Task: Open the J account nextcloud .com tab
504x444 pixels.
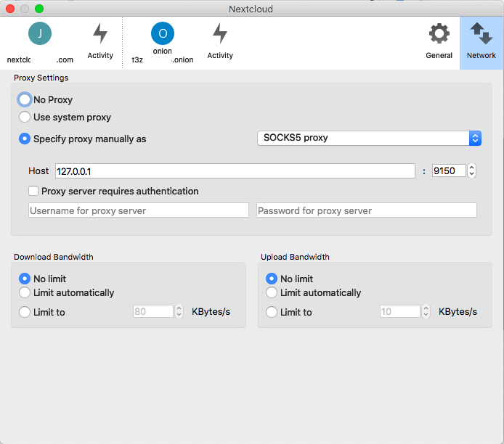Action: pyautogui.click(x=40, y=43)
